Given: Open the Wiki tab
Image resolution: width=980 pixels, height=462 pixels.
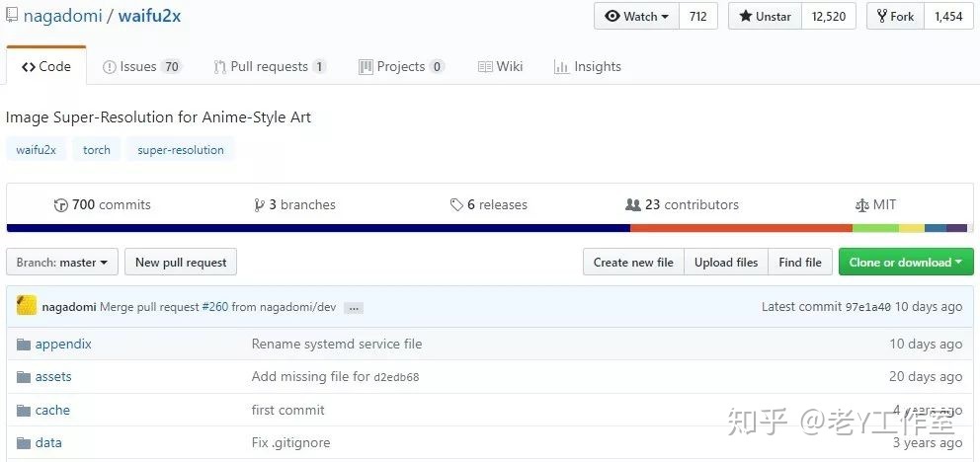Looking at the screenshot, I should pyautogui.click(x=500, y=67).
